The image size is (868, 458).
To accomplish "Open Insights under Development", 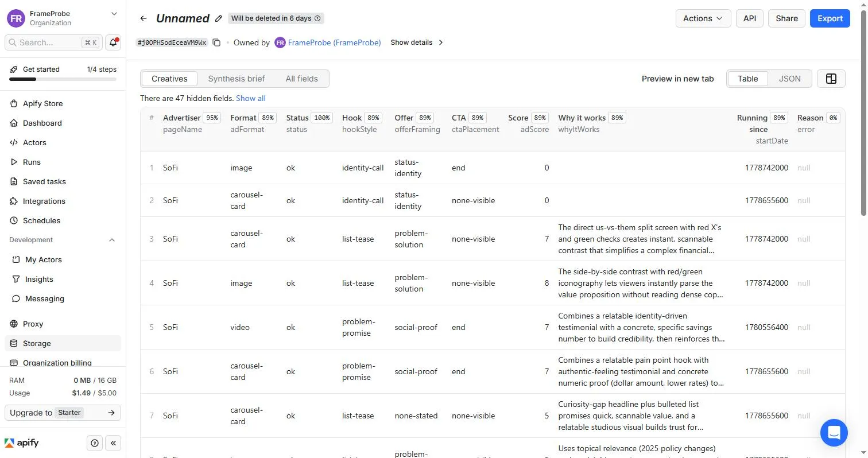I will pos(63,279).
